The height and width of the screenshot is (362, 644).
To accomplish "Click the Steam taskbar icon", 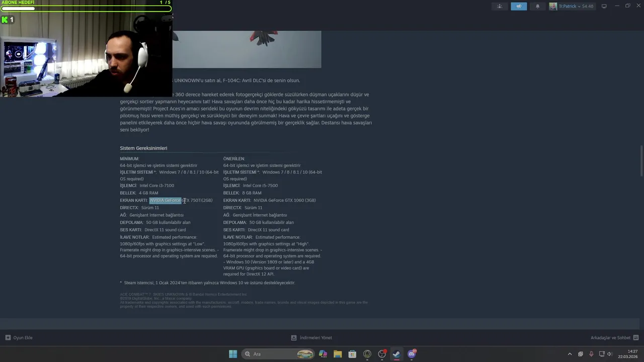I will tap(396, 354).
